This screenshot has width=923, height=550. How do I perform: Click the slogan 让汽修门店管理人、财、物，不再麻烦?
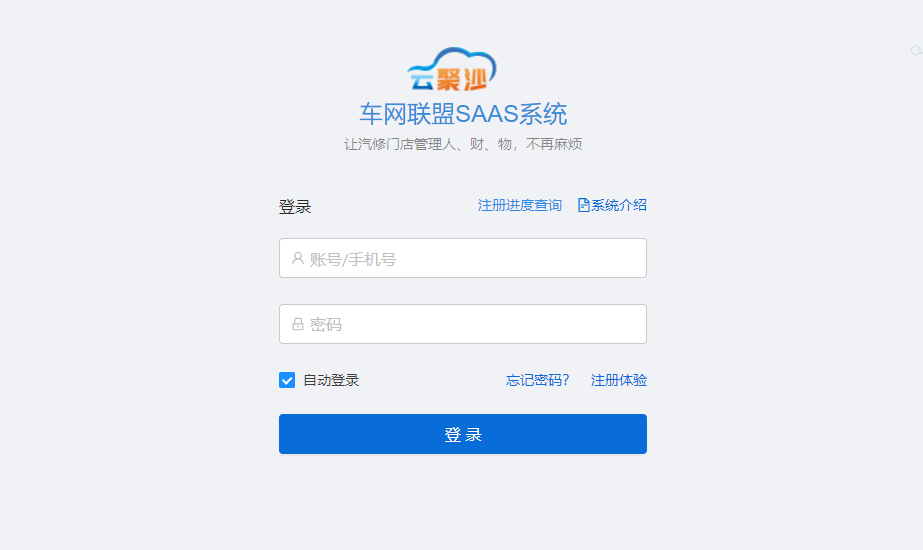[463, 144]
